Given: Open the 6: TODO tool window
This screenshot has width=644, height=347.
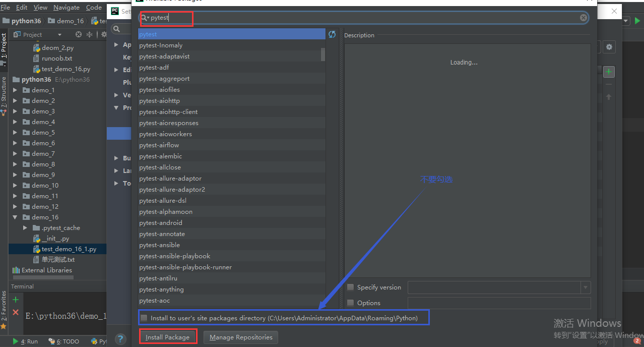Looking at the screenshot, I should coord(64,341).
